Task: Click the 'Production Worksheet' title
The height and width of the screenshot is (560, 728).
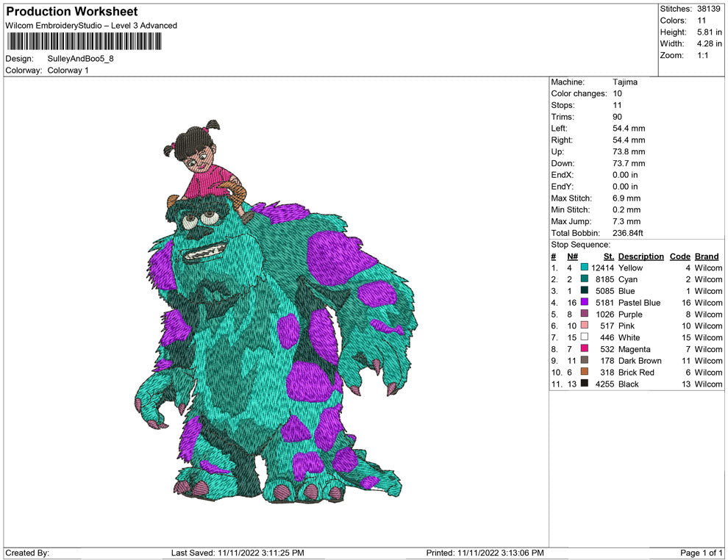Action: (x=72, y=12)
